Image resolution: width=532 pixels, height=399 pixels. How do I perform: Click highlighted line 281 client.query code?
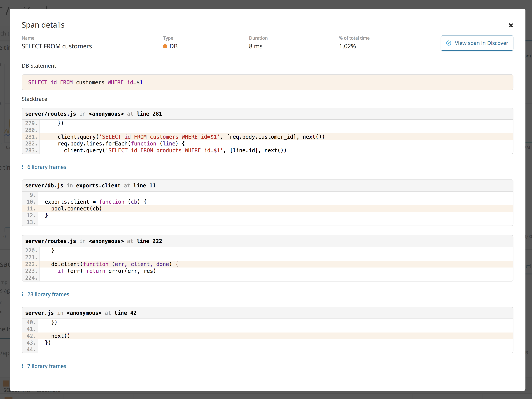(191, 137)
